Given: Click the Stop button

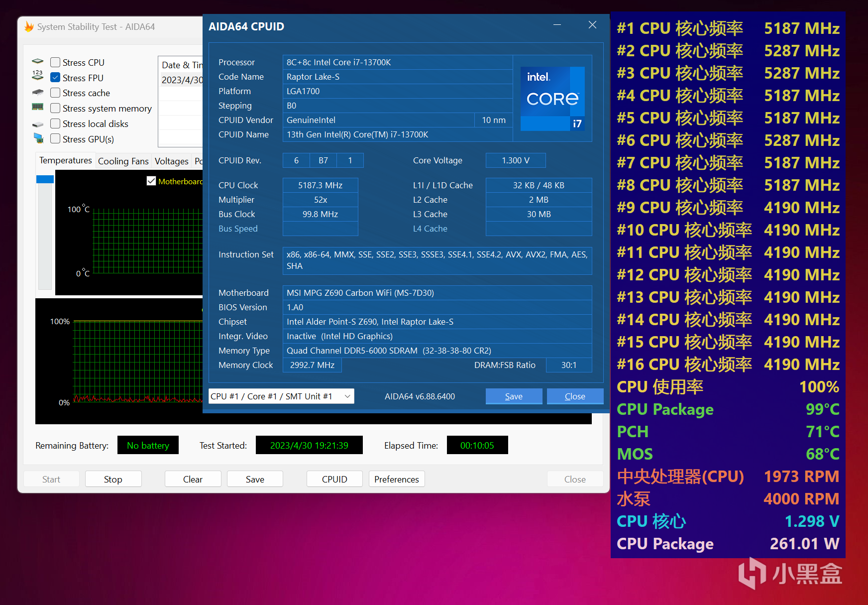Looking at the screenshot, I should (113, 479).
